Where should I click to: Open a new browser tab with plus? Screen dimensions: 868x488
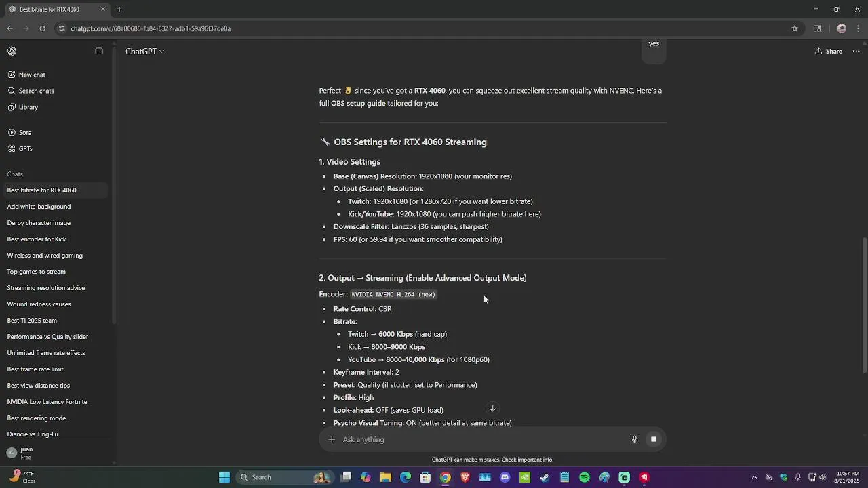[119, 9]
